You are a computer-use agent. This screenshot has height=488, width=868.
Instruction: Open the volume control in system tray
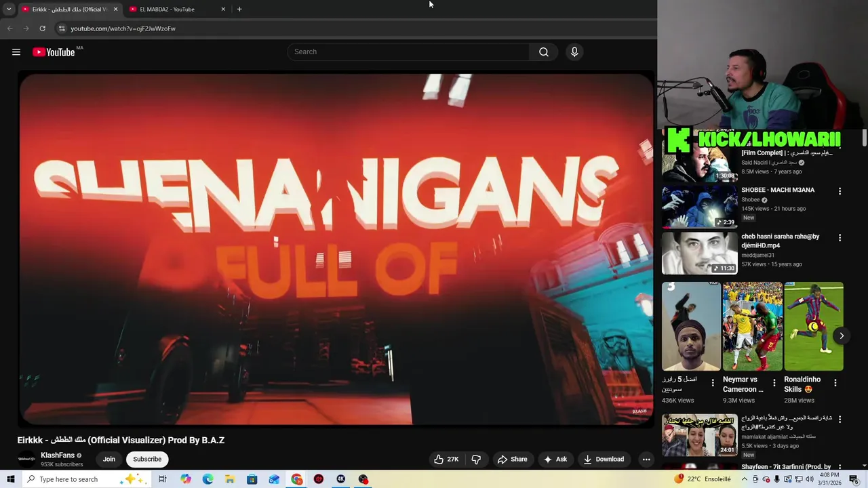810,479
